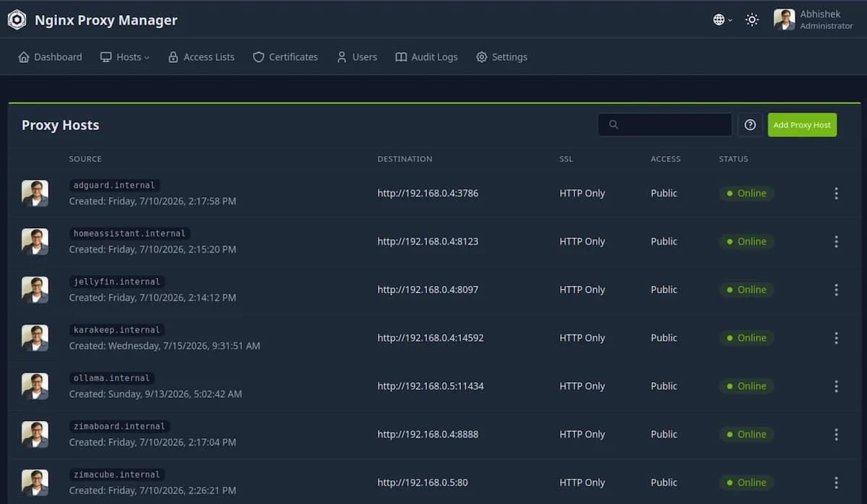Open the Abhishek Administrator user menu

[x=814, y=20]
